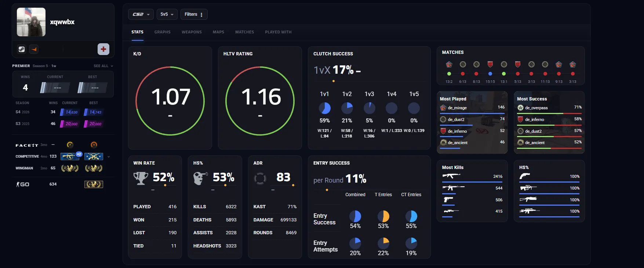
Task: Select the 15:15 tied match icon
Action: click(490, 65)
